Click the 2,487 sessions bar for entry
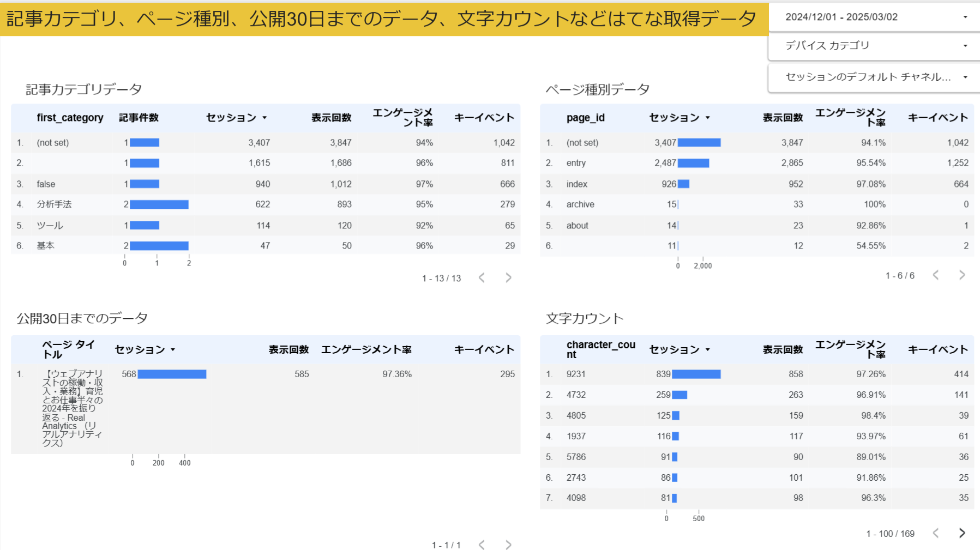 click(693, 163)
